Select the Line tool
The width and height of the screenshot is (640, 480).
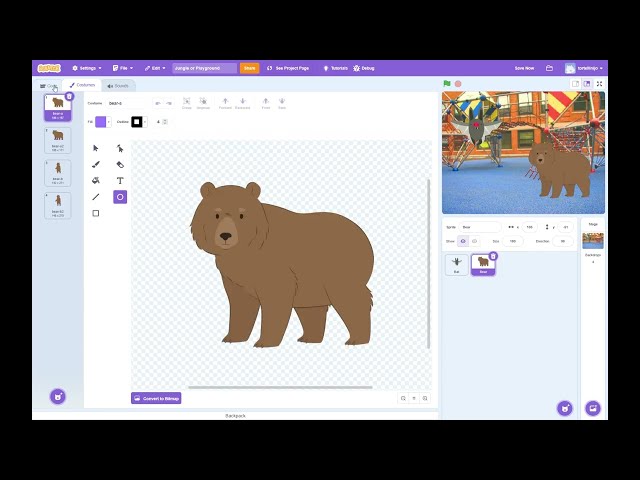pyautogui.click(x=96, y=197)
